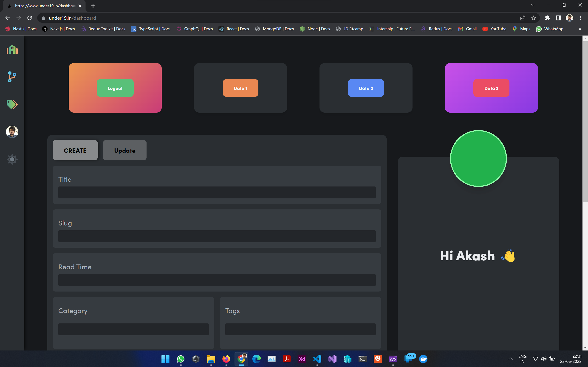Toggle theme with the sun icon
The image size is (588, 367).
tap(12, 159)
